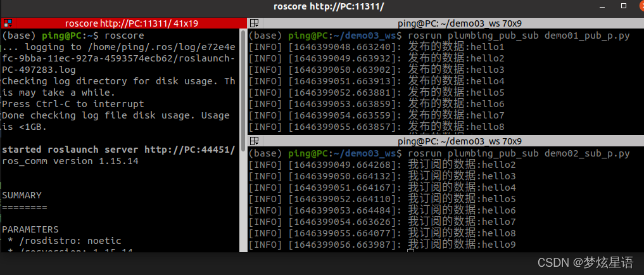The image size is (644, 275).
Task: Click the 'SUMMARY' heading
Action: tap(22, 195)
